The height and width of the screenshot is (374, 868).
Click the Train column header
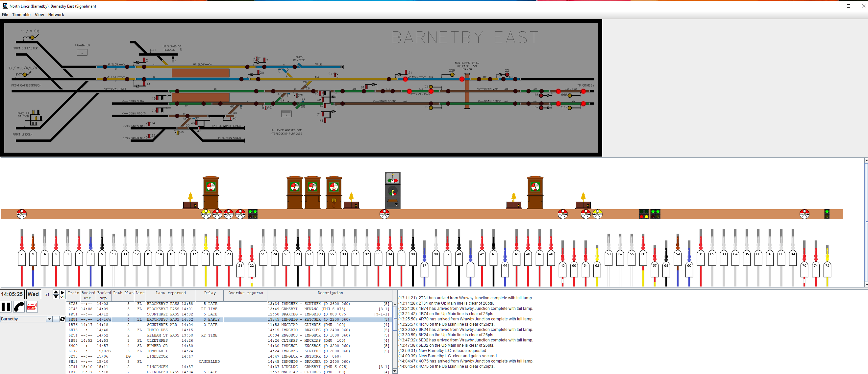tap(73, 293)
